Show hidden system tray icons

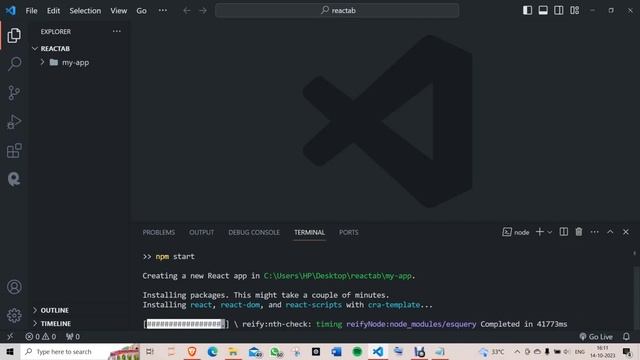517,351
